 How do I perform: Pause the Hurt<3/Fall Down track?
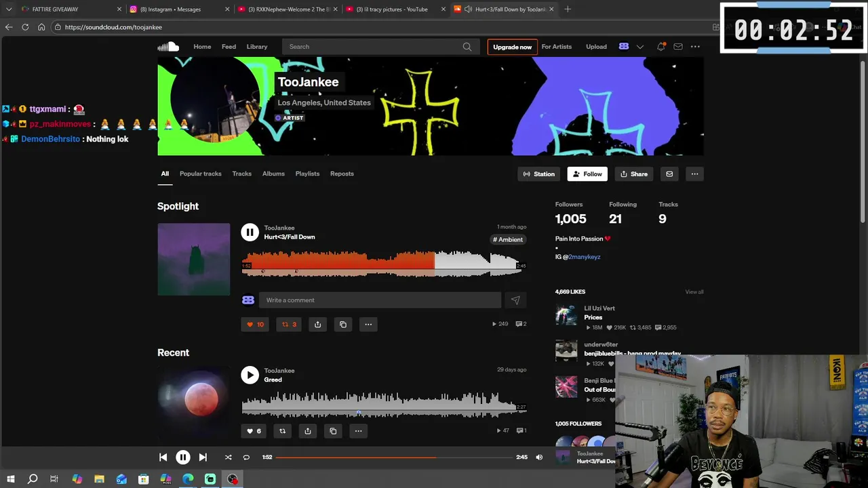tap(250, 232)
